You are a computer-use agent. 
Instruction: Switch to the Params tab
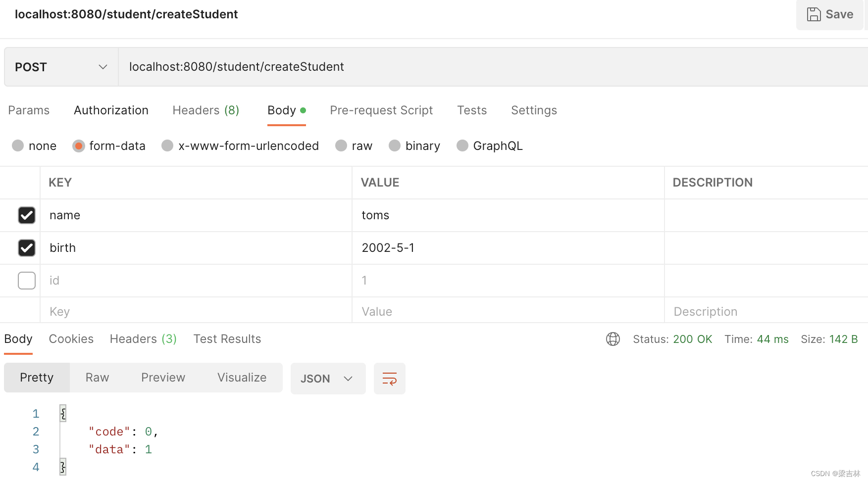coord(29,110)
